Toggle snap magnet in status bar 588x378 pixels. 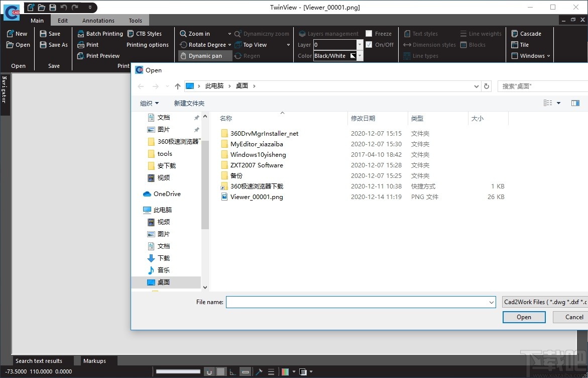tap(209, 372)
